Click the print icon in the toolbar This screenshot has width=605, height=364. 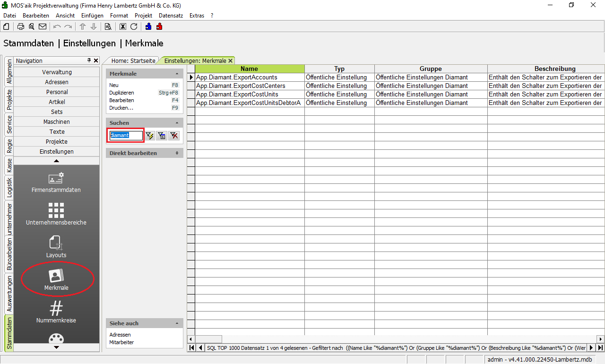[x=21, y=26]
